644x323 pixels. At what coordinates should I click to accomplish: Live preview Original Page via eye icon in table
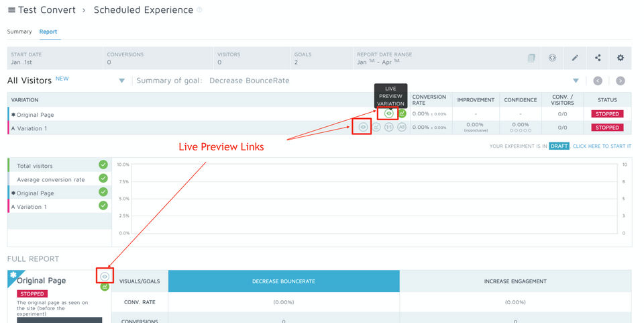388,113
